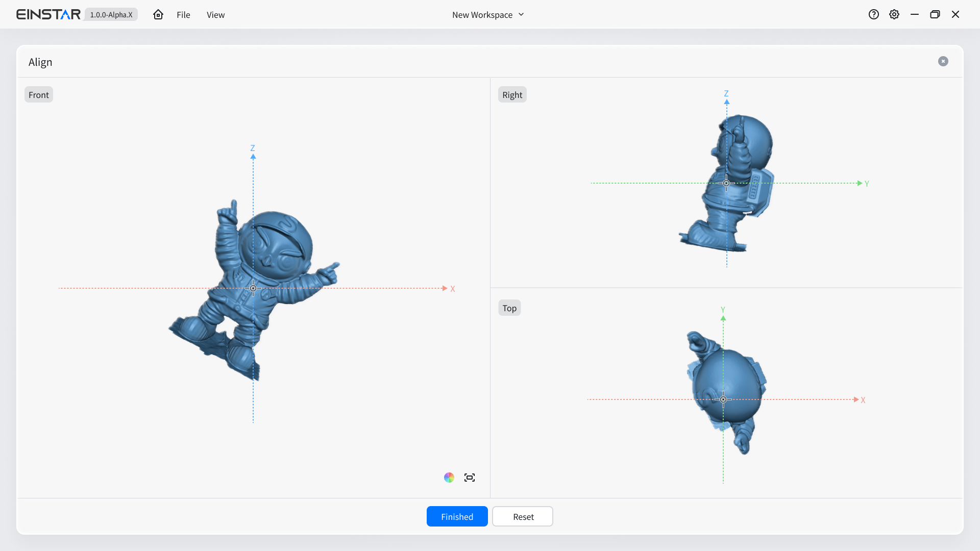Click the Front view label
The width and height of the screenshot is (980, 551).
tap(39, 95)
